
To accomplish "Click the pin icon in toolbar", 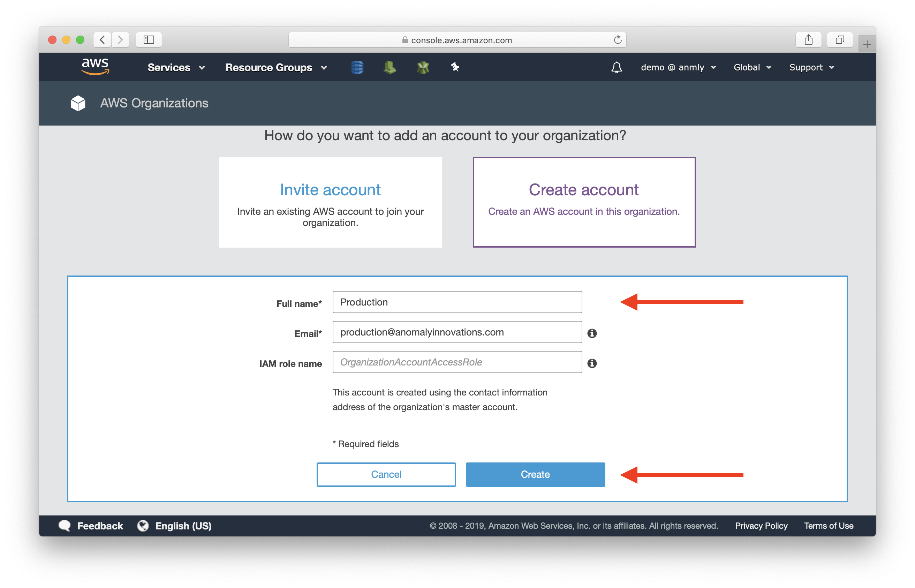I will click(x=455, y=67).
